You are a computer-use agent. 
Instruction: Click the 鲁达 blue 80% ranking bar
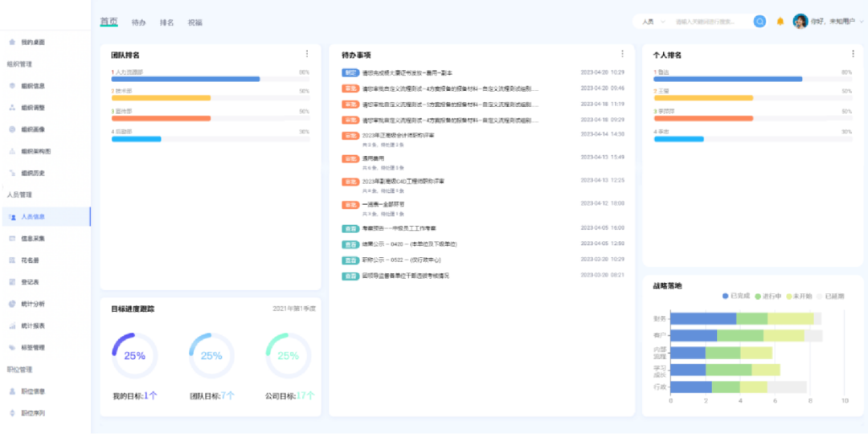728,79
